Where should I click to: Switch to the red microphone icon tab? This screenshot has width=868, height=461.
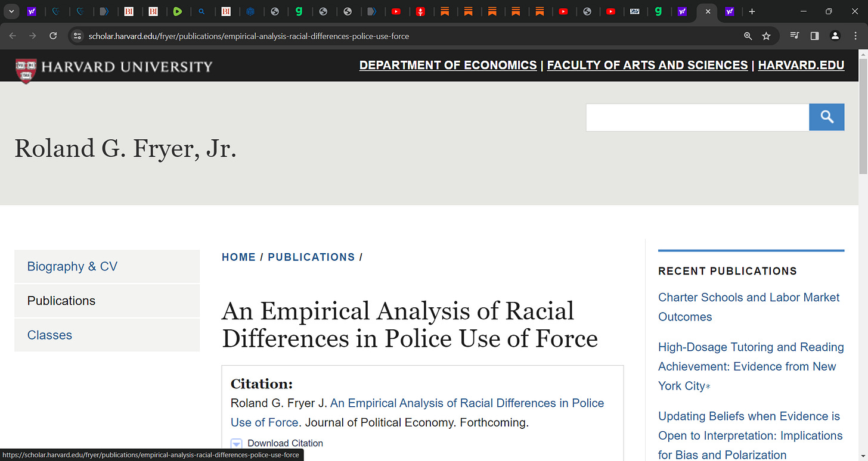coord(420,11)
